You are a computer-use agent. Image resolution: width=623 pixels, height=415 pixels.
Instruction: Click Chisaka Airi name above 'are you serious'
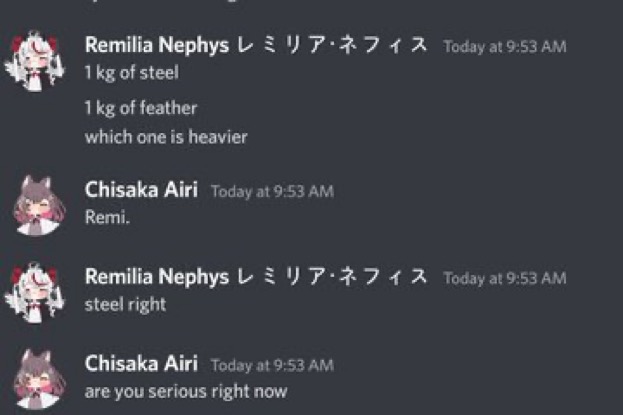click(x=141, y=363)
